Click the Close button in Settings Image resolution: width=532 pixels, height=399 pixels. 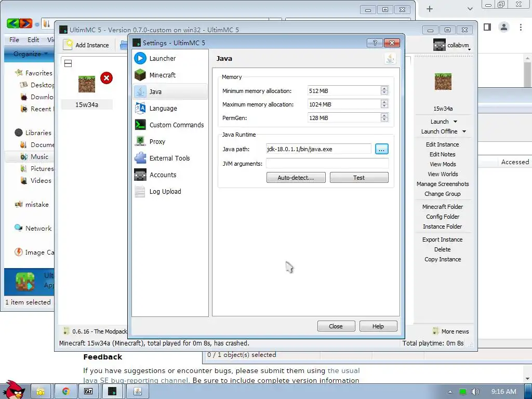pyautogui.click(x=336, y=326)
